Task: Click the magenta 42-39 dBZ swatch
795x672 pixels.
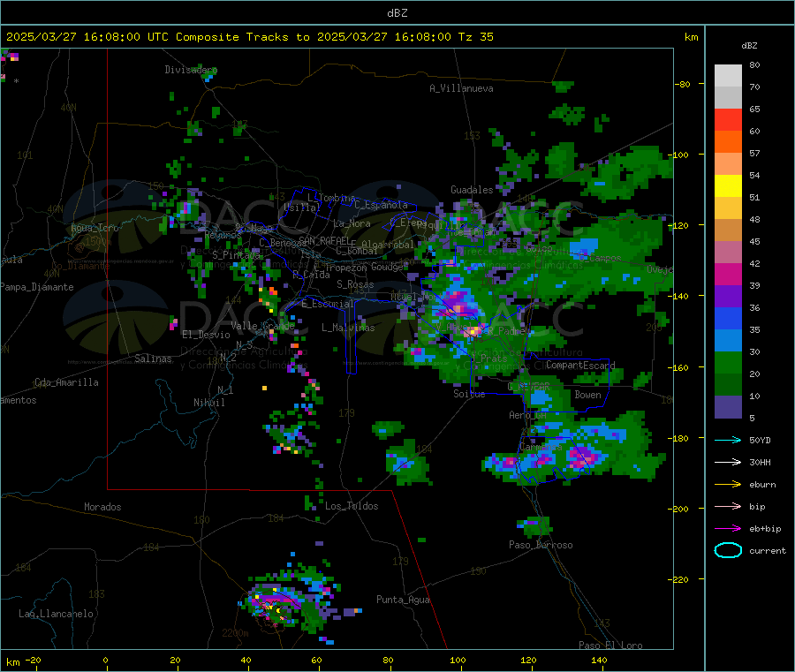Action: click(728, 274)
